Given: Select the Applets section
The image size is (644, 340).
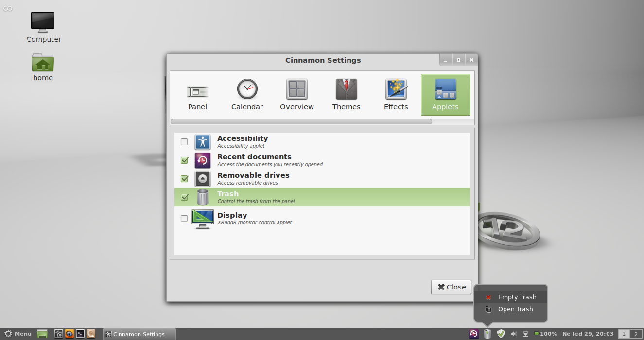Looking at the screenshot, I should coord(445,95).
